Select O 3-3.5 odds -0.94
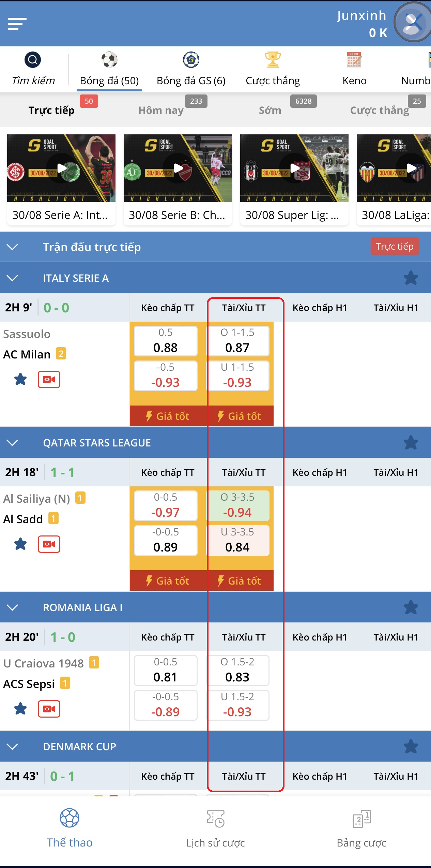 [237, 505]
